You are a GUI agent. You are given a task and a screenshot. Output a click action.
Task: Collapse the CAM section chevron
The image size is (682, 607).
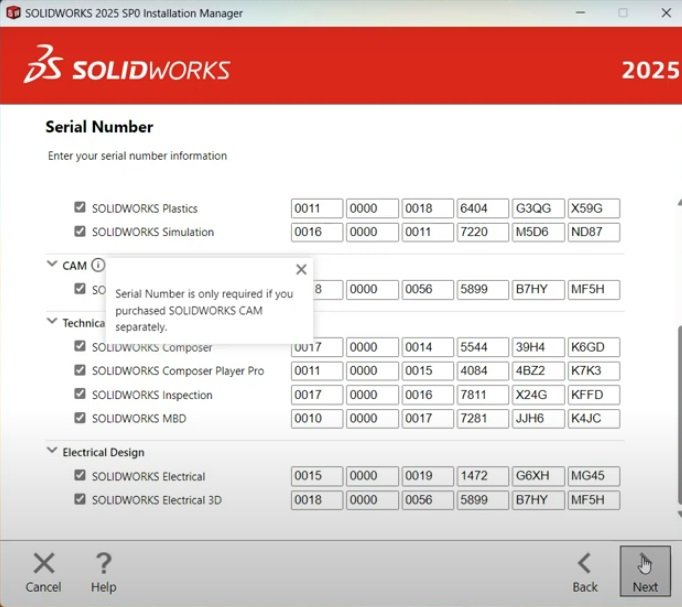pos(52,264)
